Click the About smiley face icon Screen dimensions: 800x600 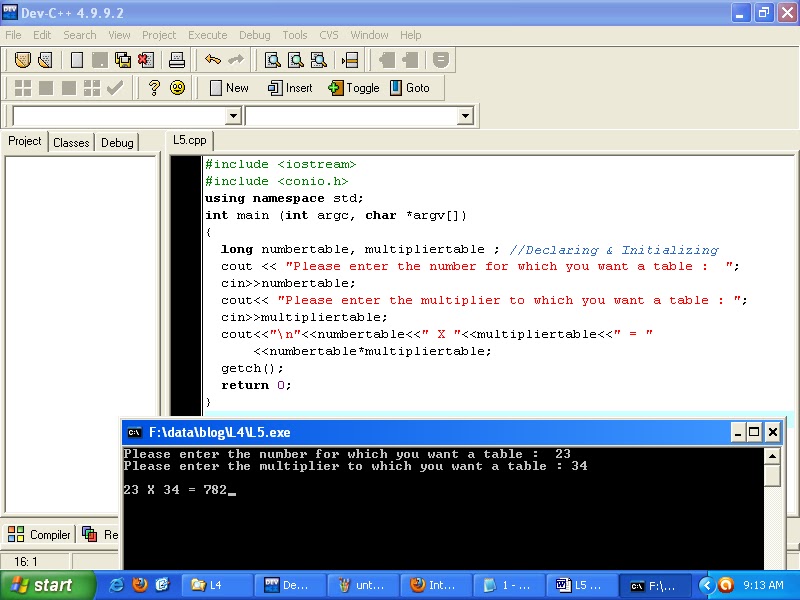[x=177, y=88]
